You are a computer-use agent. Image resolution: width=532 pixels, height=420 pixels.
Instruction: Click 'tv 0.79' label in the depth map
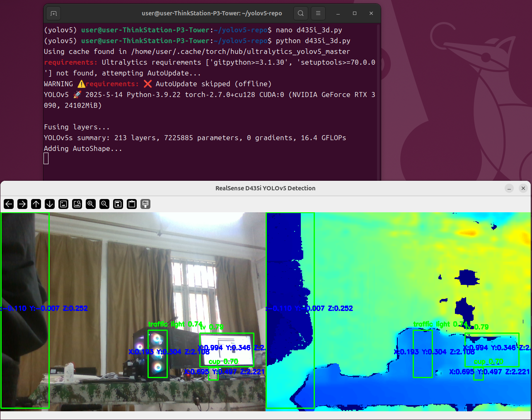pyautogui.click(x=477, y=327)
